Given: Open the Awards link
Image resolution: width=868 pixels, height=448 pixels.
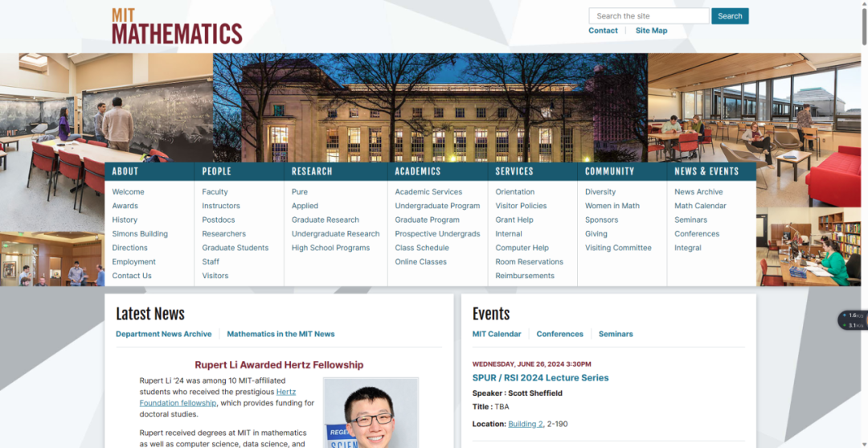Looking at the screenshot, I should (125, 205).
